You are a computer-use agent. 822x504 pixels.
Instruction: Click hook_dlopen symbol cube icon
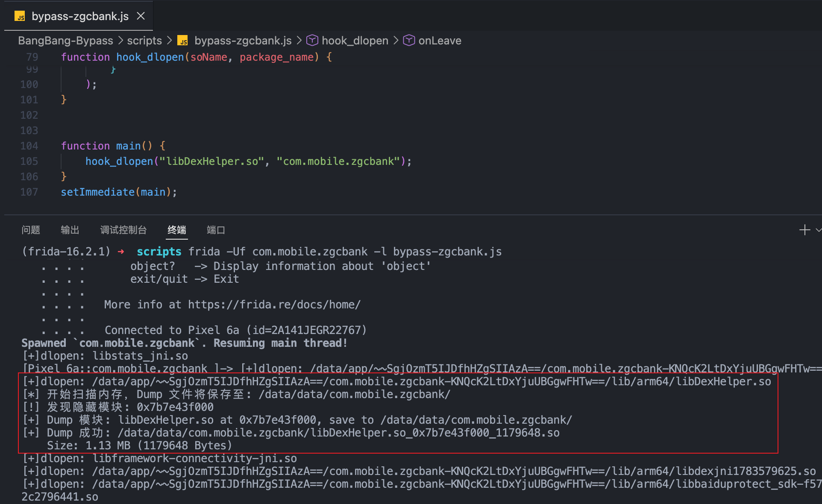312,40
